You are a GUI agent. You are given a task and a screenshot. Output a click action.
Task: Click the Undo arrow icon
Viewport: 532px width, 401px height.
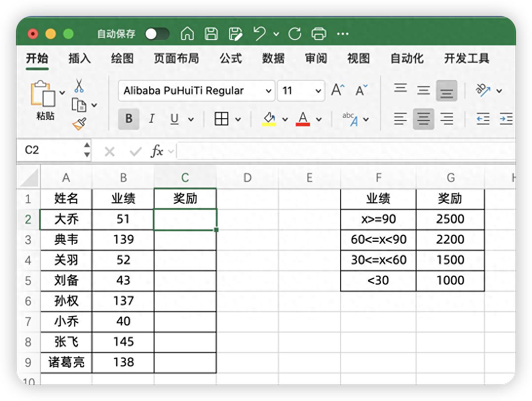point(260,34)
